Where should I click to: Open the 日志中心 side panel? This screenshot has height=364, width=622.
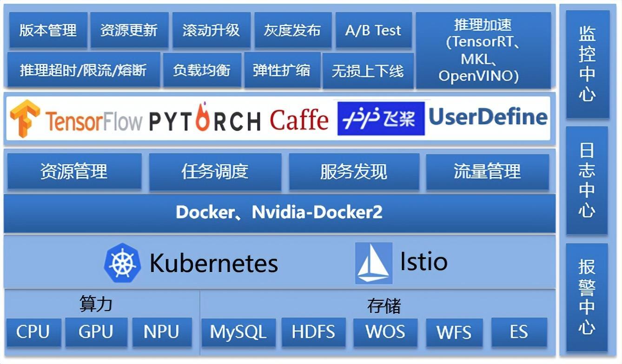point(588,181)
